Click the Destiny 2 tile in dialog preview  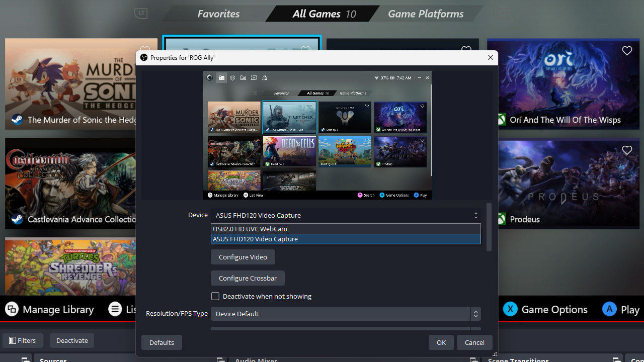coord(345,117)
